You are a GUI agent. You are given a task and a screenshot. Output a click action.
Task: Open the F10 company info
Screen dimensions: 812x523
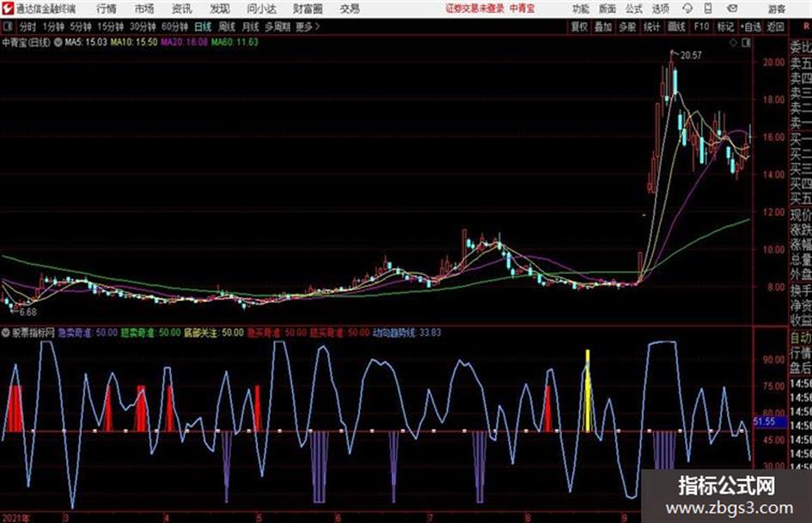pos(701,27)
